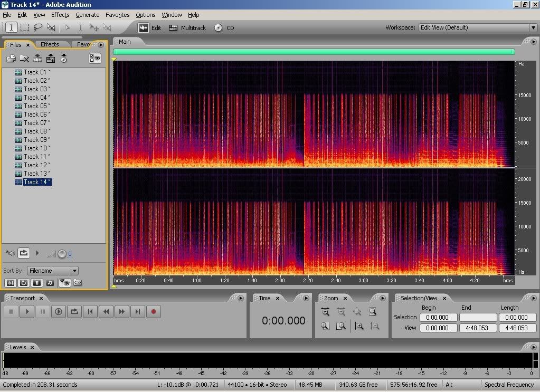Image resolution: width=540 pixels, height=392 pixels.
Task: Toggle Show Video Files filter button
Action: click(37, 283)
